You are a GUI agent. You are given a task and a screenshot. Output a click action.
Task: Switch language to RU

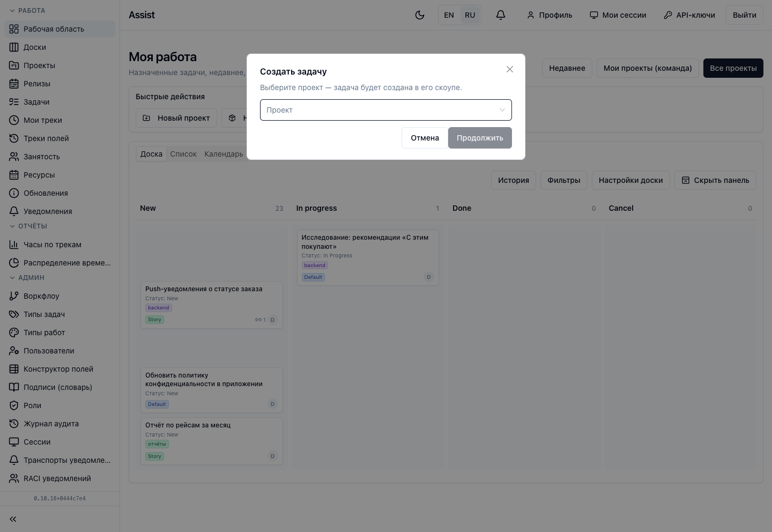[470, 15]
